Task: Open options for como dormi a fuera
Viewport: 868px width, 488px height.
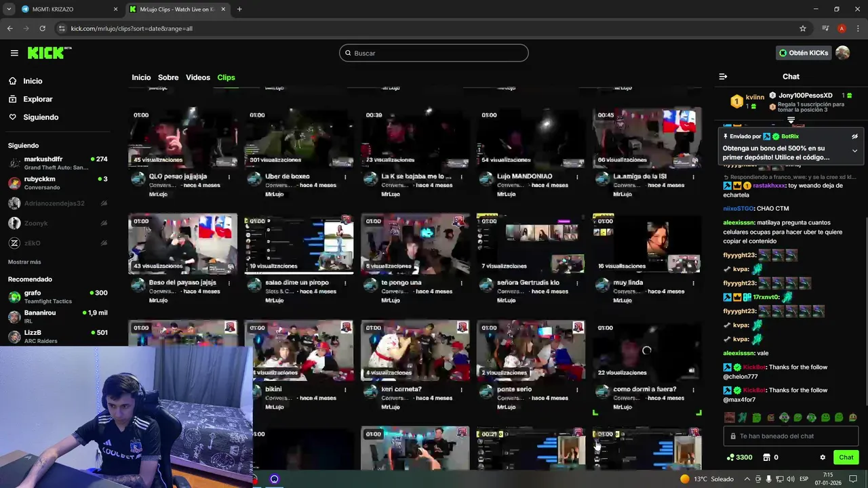Action: click(x=693, y=390)
